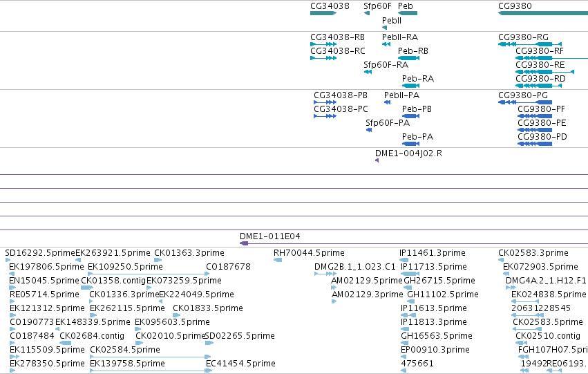Screen dimensions: 588x374
Task: Open protein CG9380-PD label
Action: click(542, 137)
